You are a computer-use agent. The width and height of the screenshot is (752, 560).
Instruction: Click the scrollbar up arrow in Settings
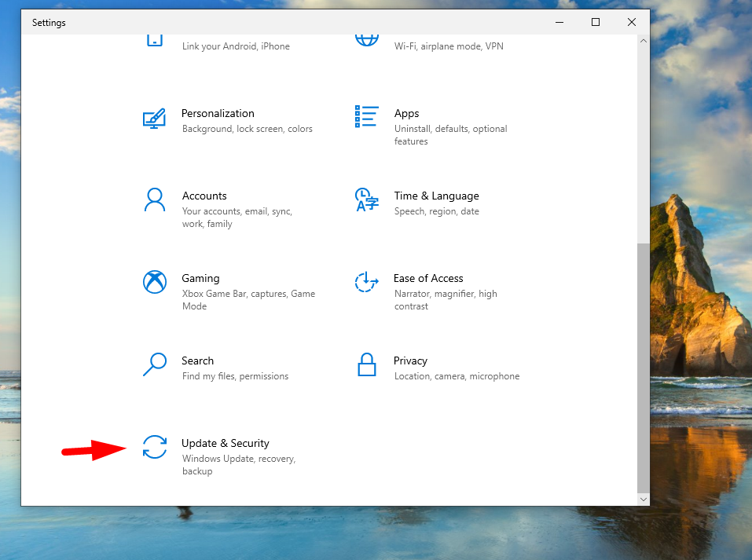[644, 41]
